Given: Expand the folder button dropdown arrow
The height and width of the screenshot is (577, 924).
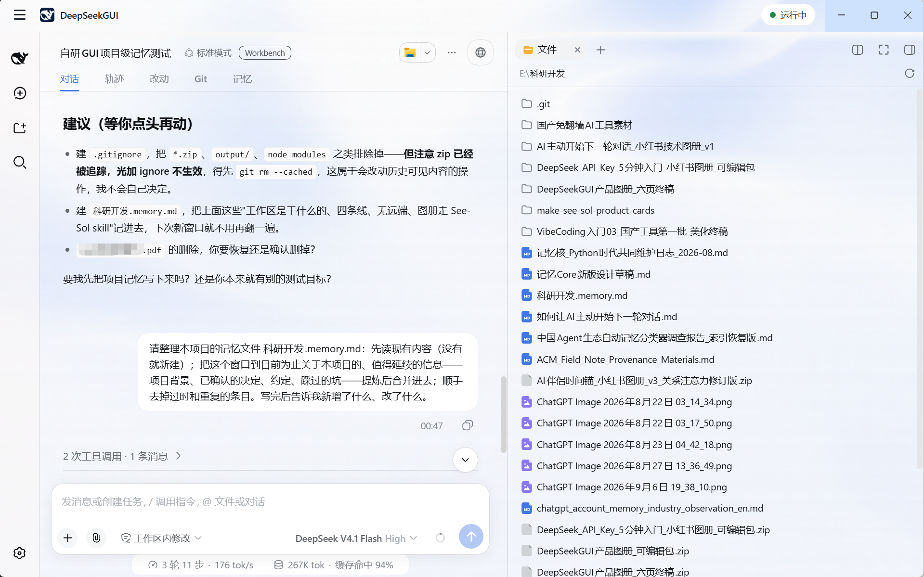Looking at the screenshot, I should pyautogui.click(x=427, y=52).
